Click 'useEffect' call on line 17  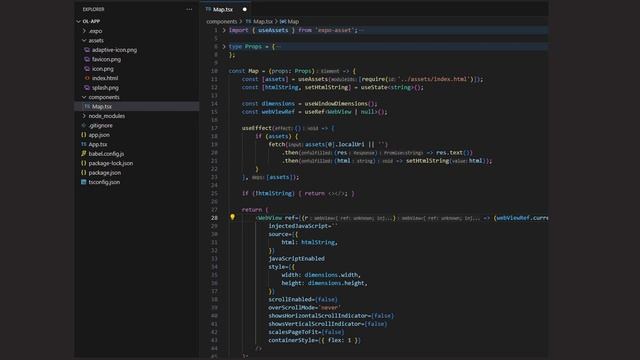(x=257, y=128)
